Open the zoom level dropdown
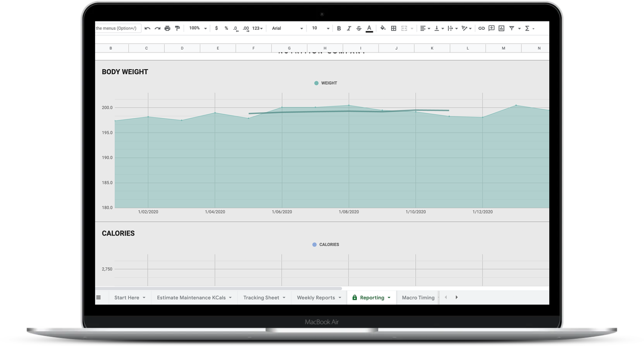 point(196,28)
